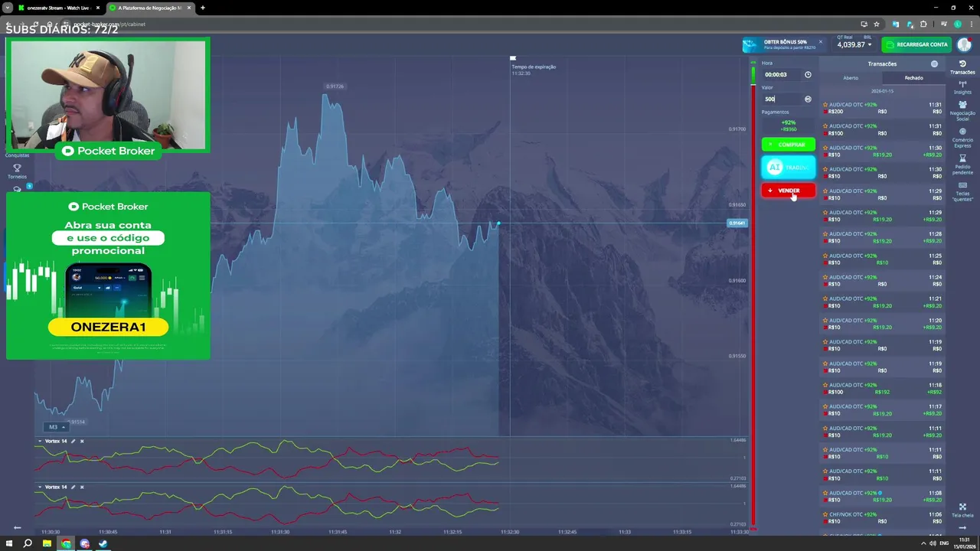Switch to the Fechado tab
Screen dimensions: 980x551
tap(913, 77)
